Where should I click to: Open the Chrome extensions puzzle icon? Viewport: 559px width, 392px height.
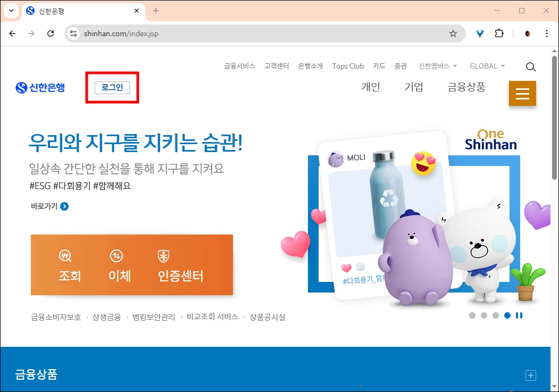pos(499,33)
